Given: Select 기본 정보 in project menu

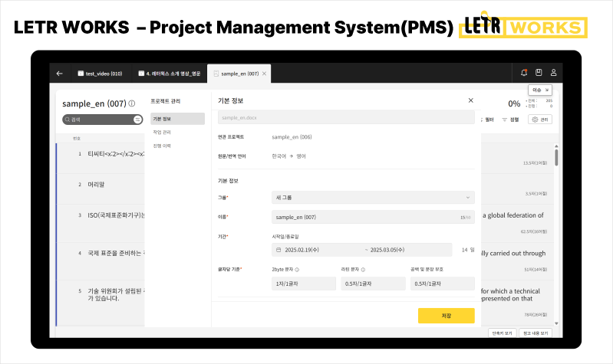Looking at the screenshot, I should click(x=177, y=119).
